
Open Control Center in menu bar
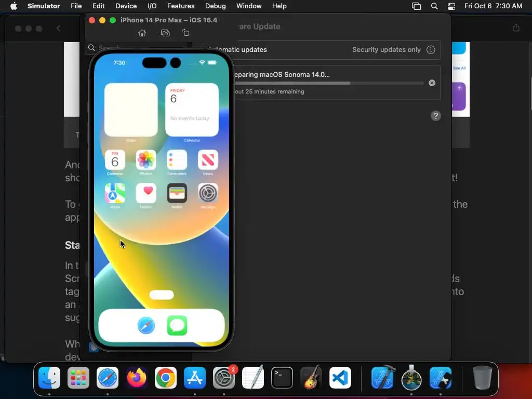451,6
